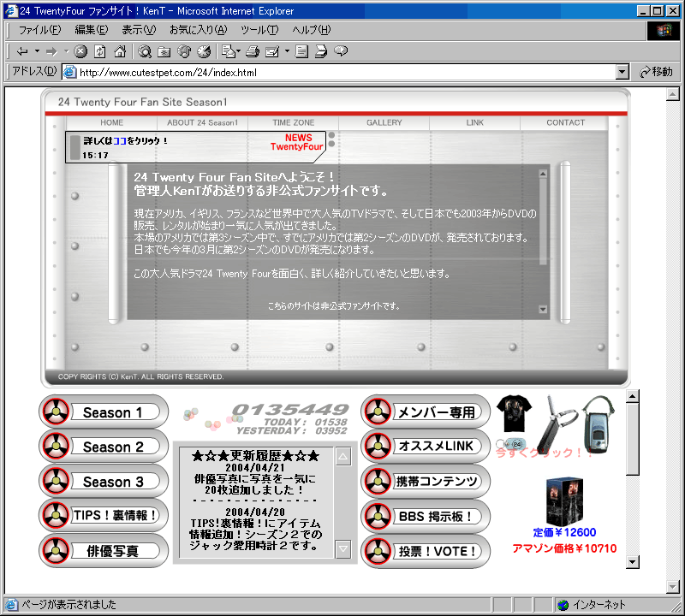Open the 投票！VOTE！ button
The image size is (685, 616).
pyautogui.click(x=426, y=551)
